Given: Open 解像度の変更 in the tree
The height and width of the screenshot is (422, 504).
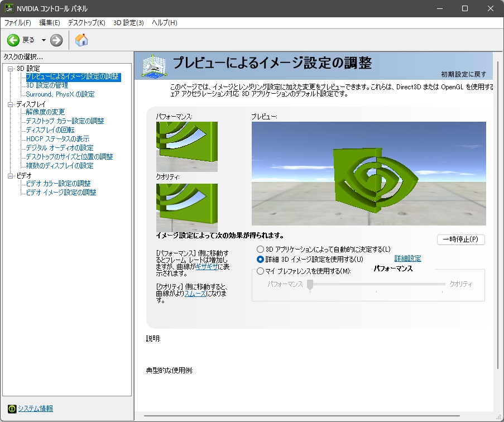Looking at the screenshot, I should pyautogui.click(x=45, y=112).
